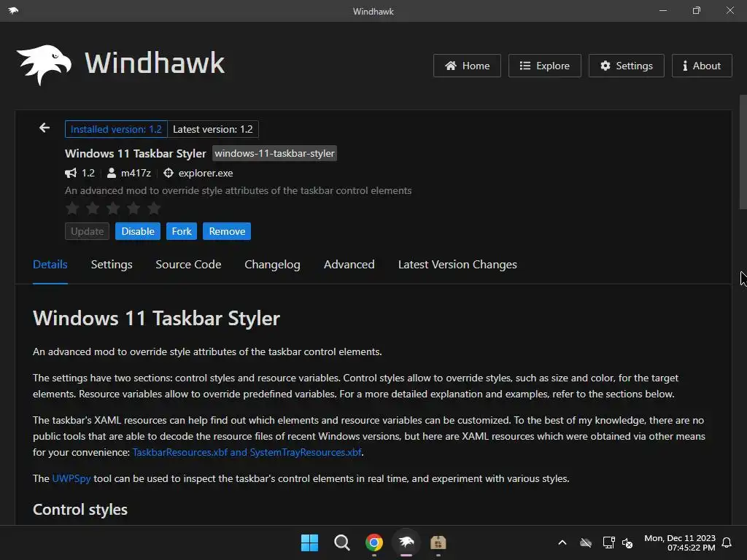Show hidden tray icons chevron
The height and width of the screenshot is (560, 747).
(x=562, y=542)
